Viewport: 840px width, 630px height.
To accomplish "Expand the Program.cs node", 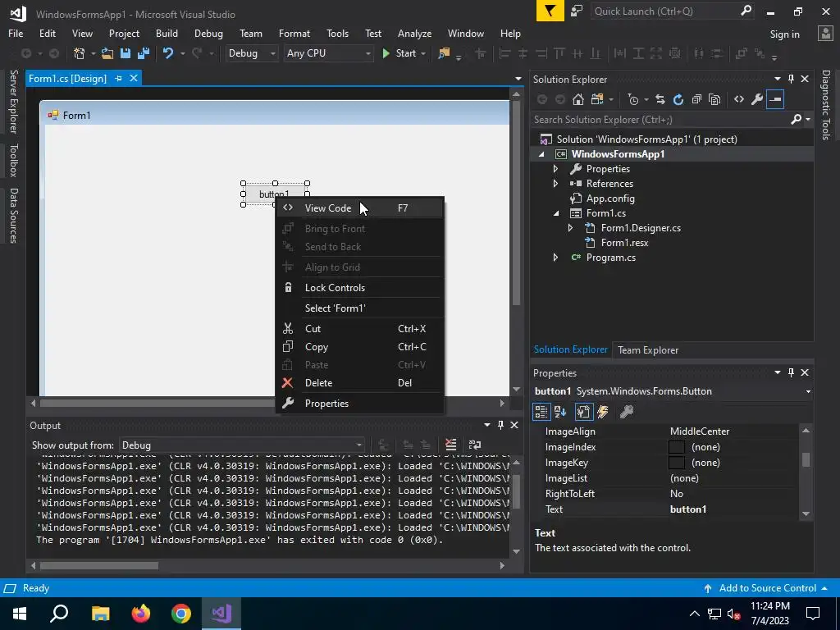I will (555, 258).
